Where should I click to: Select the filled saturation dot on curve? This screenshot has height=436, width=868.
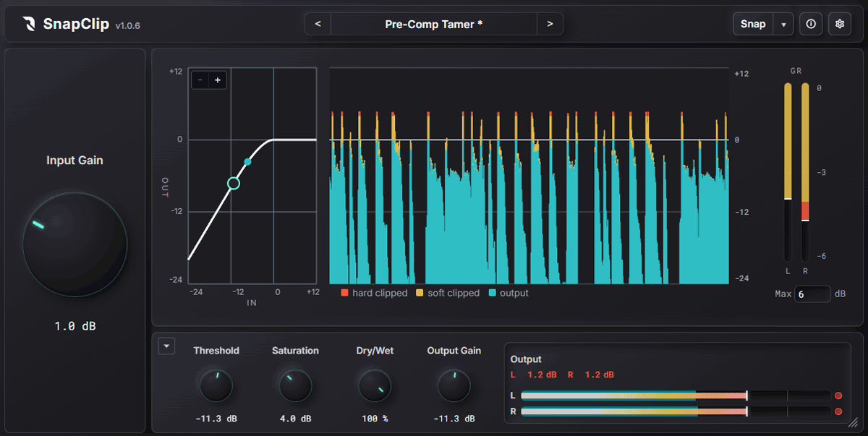[248, 162]
